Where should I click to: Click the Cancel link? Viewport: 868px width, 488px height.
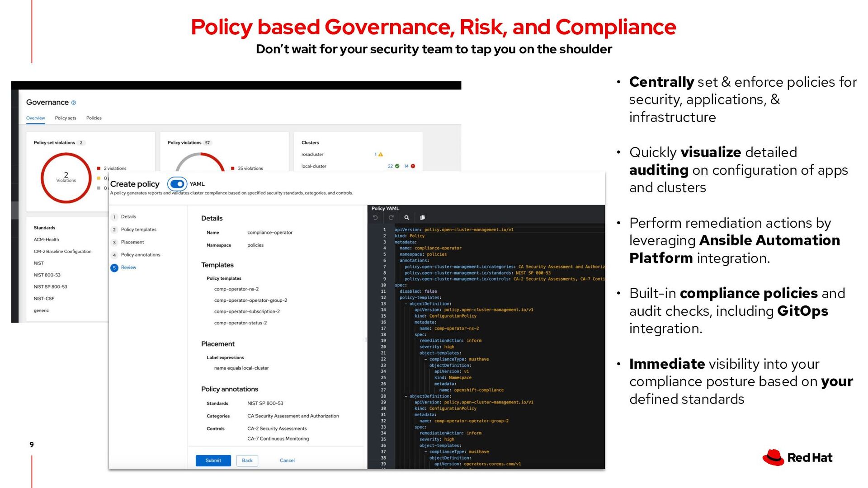click(287, 460)
